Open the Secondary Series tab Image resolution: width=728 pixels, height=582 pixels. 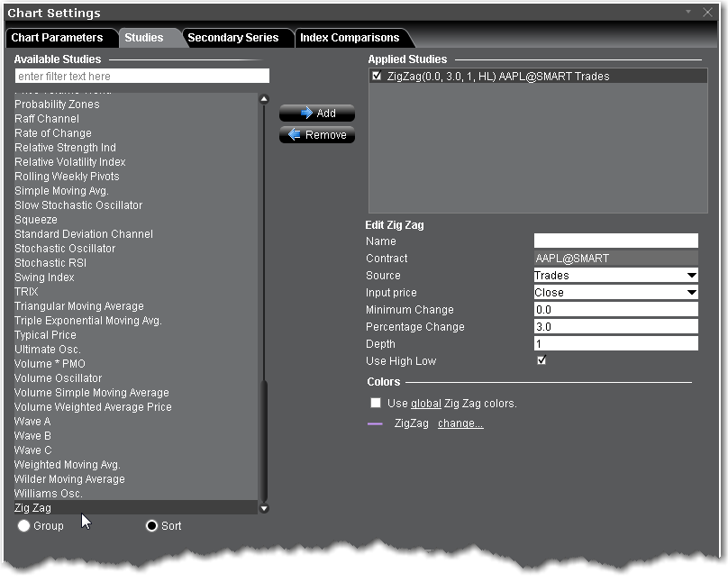pos(232,38)
